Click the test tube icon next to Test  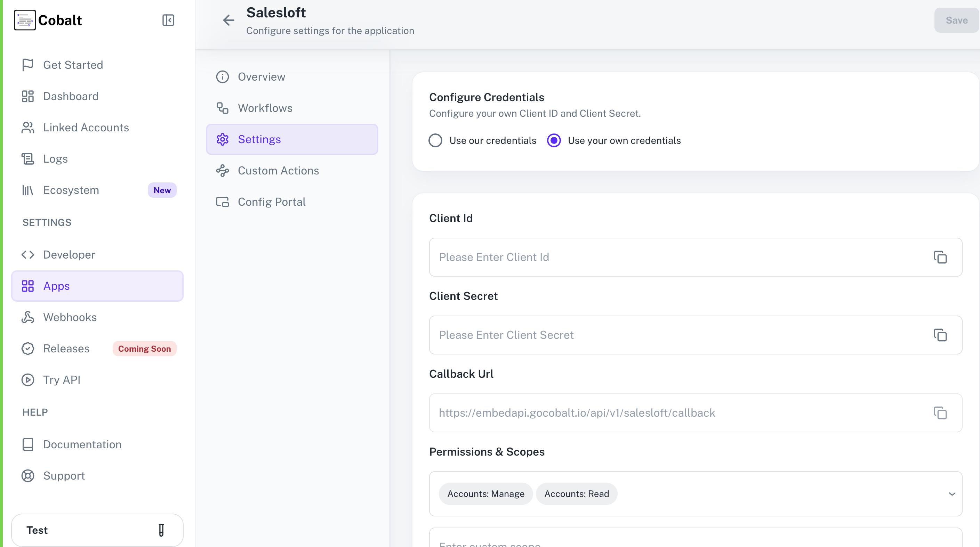161,530
